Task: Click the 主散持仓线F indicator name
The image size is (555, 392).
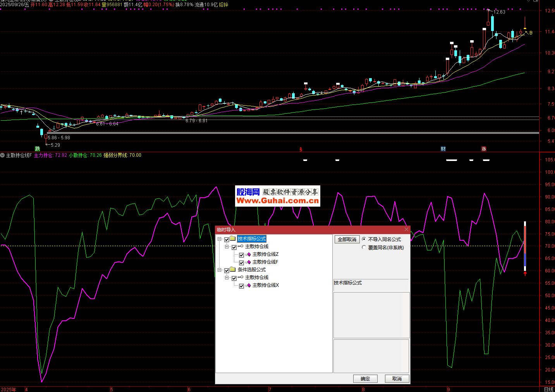Action: [x=19, y=155]
